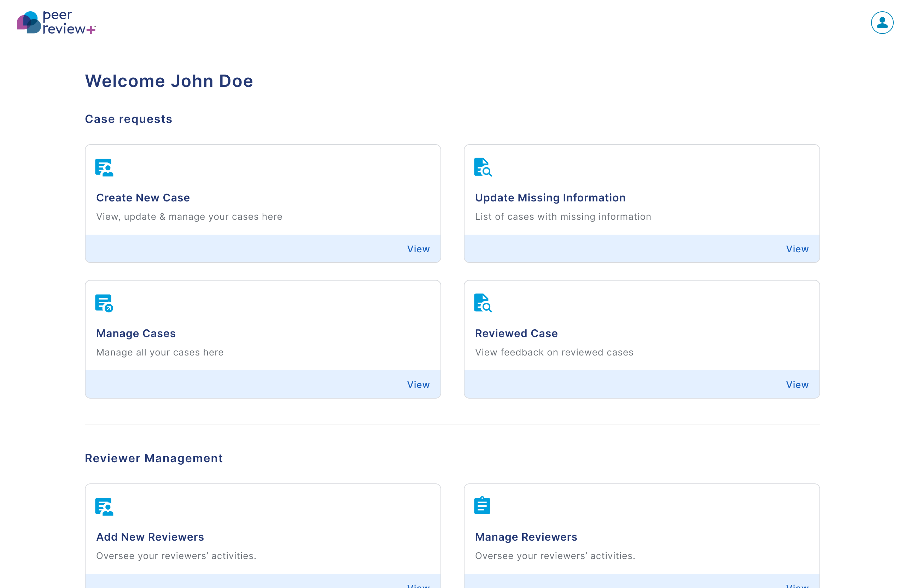
Task: Click the Reviewed Case search-document icon
Action: 483,303
